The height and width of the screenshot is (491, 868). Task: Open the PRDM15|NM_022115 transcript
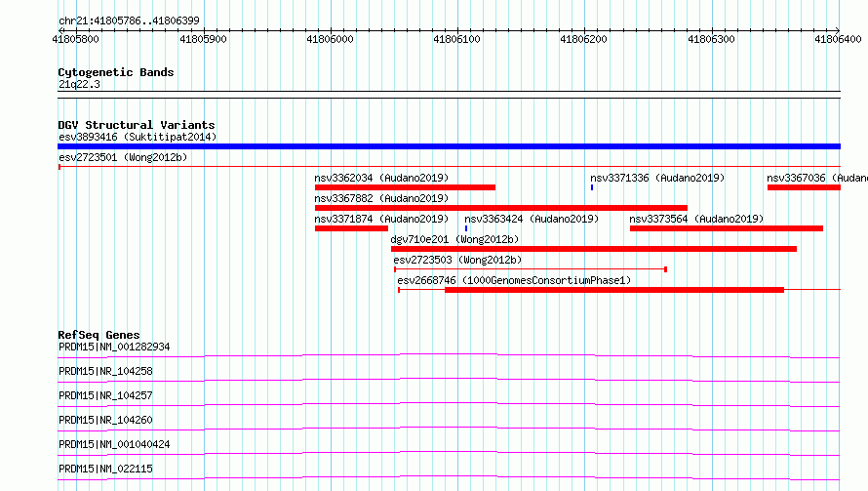(105, 469)
